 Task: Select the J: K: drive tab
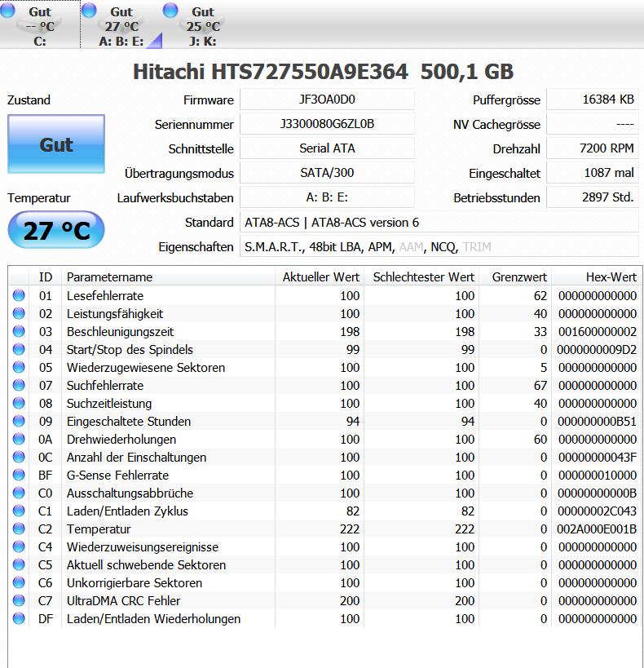(x=203, y=25)
